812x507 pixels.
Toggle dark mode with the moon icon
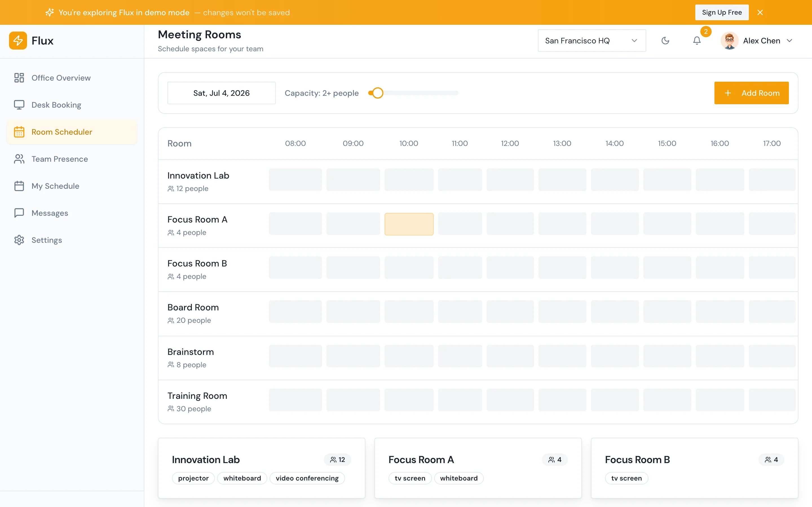pos(665,41)
